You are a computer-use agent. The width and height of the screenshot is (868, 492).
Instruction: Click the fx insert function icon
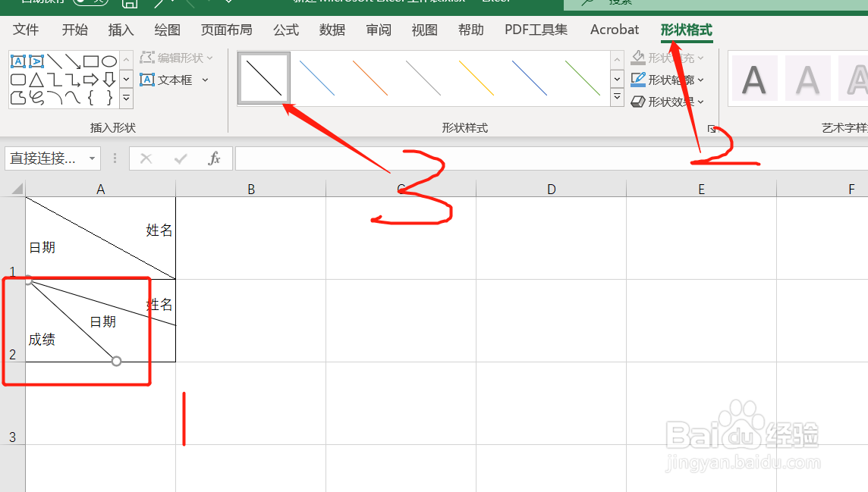coord(214,158)
